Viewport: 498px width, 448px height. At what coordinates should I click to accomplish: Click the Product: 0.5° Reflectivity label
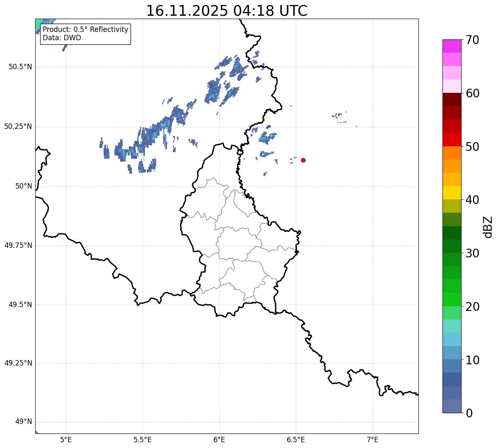point(85,30)
